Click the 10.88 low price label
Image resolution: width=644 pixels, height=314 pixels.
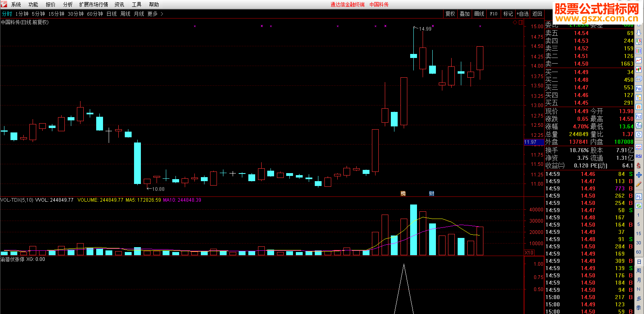[x=158, y=189]
